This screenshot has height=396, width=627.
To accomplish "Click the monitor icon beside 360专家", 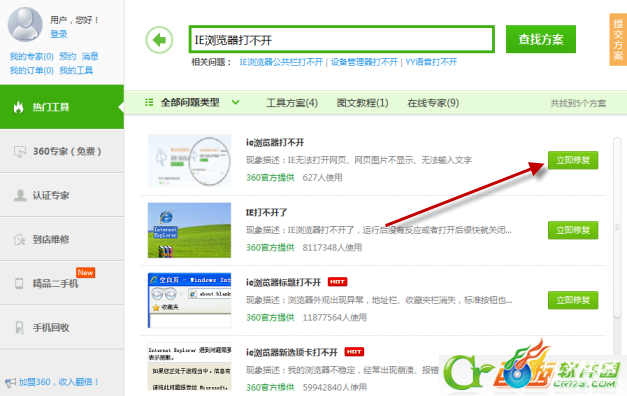I will point(20,152).
